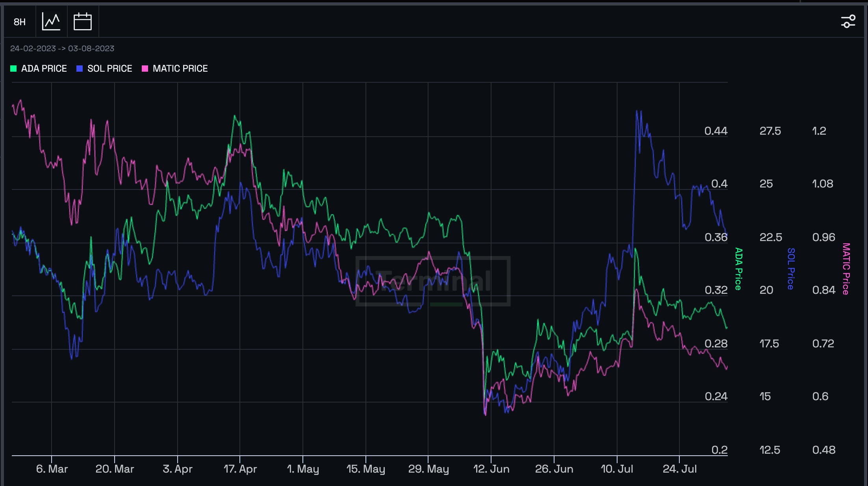Click SOL axis value 17.5

pos(769,344)
